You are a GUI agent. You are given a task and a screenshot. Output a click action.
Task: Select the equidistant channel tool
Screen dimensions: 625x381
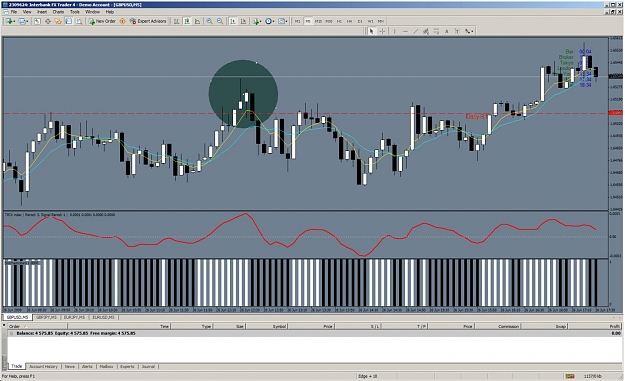click(426, 31)
